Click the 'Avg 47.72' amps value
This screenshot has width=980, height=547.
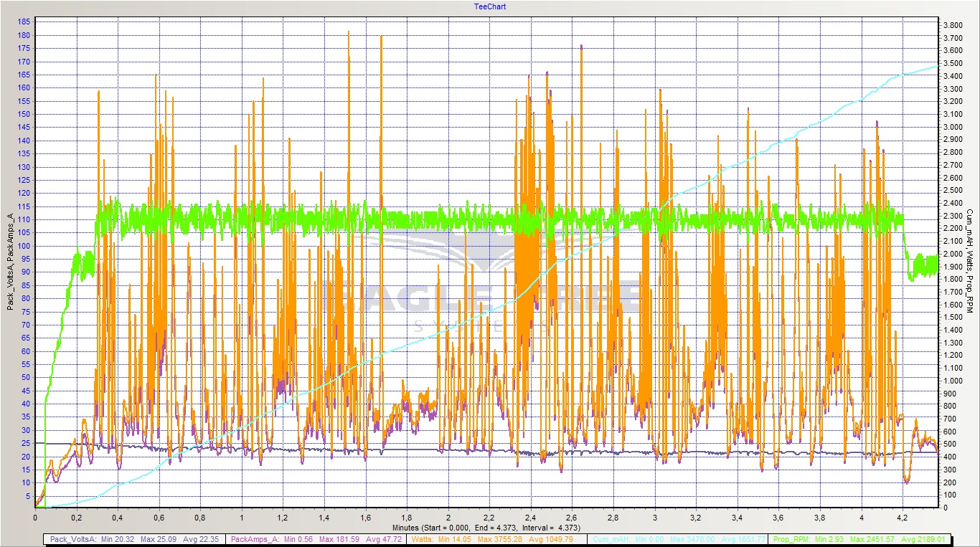pyautogui.click(x=384, y=539)
